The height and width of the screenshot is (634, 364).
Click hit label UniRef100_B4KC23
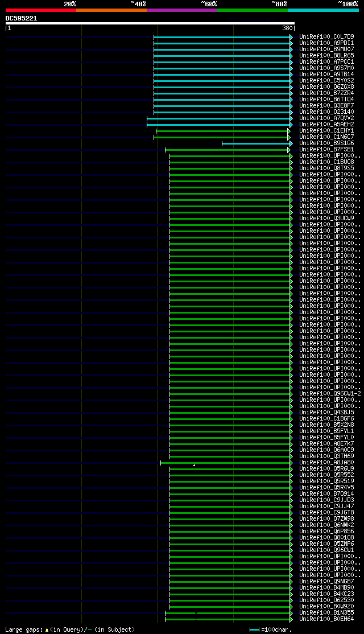pyautogui.click(x=327, y=594)
